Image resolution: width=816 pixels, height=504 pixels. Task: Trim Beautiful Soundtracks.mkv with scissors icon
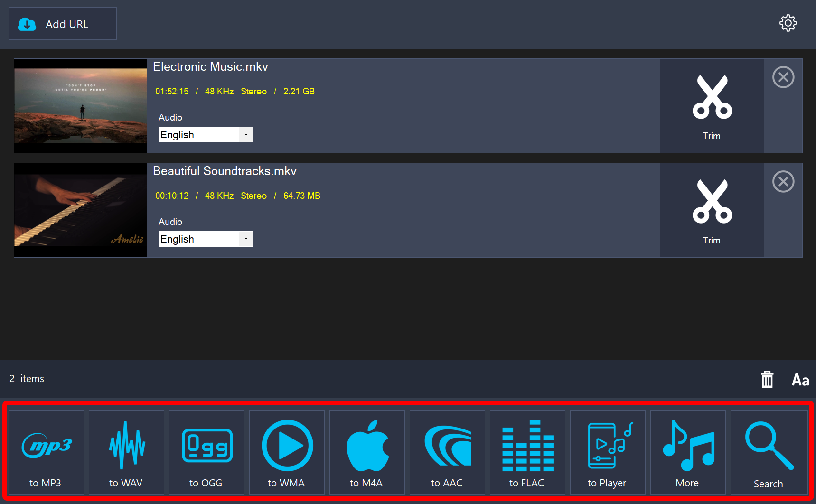point(712,210)
